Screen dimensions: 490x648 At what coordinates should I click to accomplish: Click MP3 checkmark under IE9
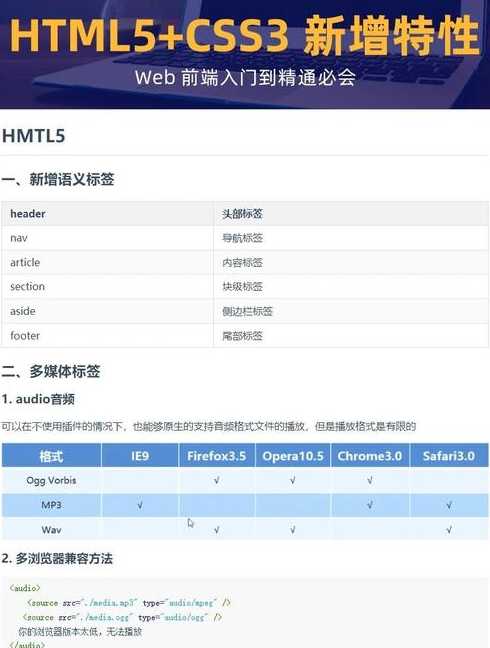click(x=140, y=505)
